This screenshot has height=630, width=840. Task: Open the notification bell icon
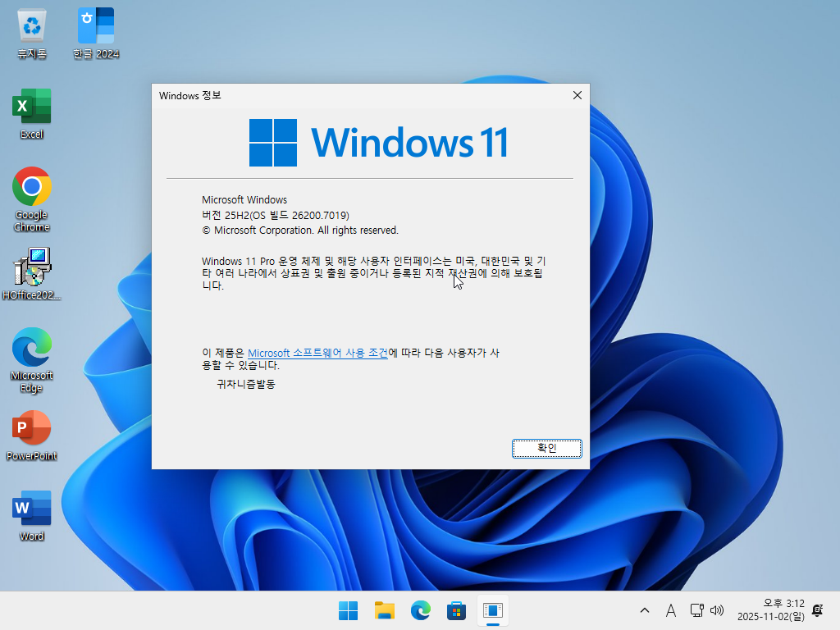(818, 610)
